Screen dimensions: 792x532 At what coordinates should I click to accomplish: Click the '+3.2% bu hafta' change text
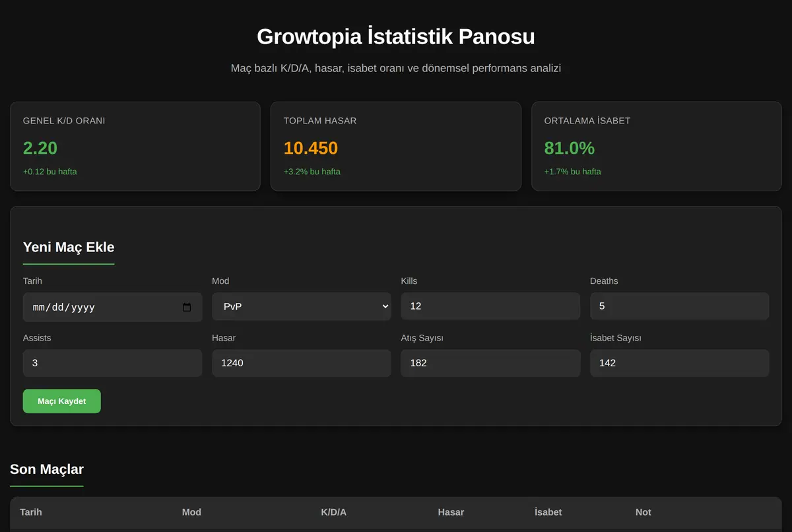tap(312, 172)
